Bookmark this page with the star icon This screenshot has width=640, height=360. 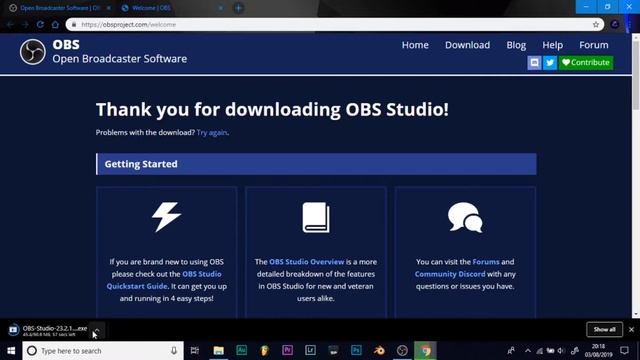[x=596, y=24]
